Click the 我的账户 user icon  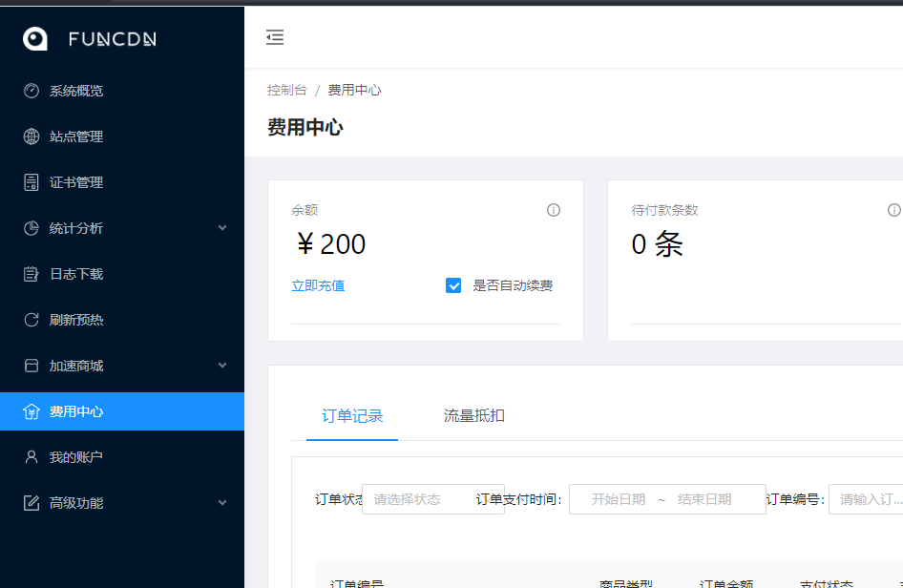point(31,456)
